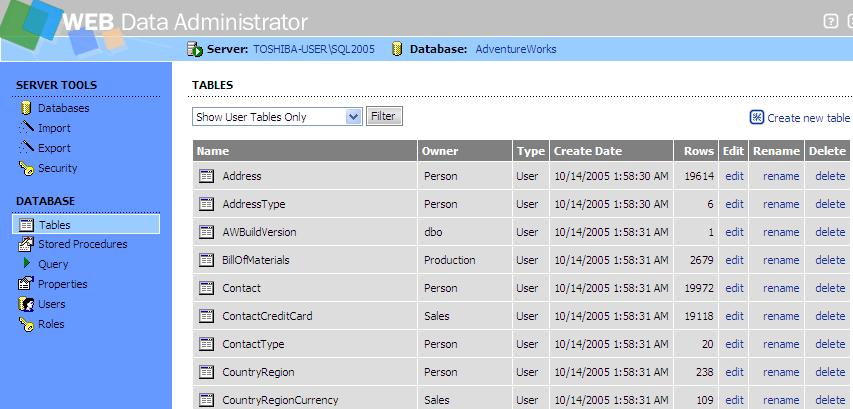
Task: Click the 2679 row count
Action: click(702, 260)
